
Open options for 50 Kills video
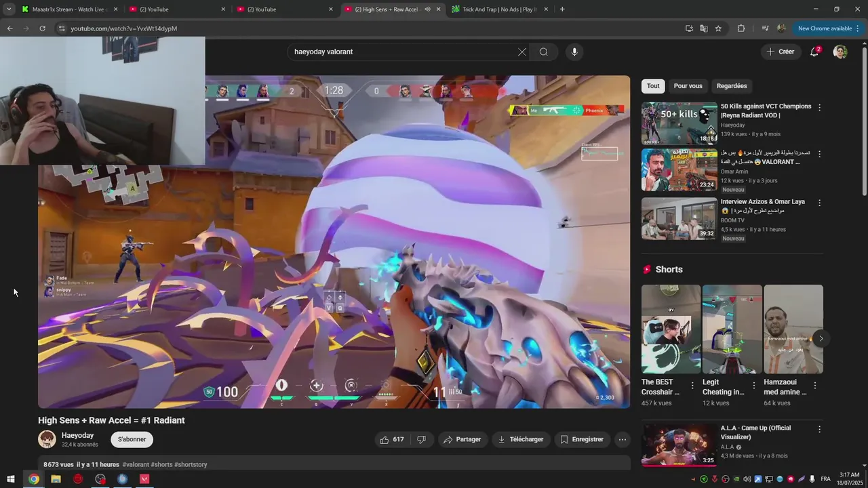coord(819,108)
